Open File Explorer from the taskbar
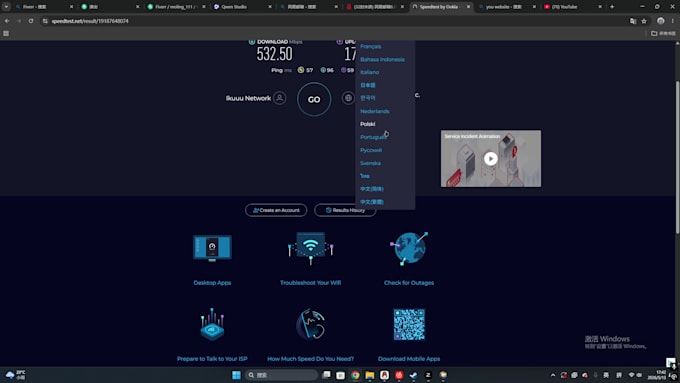680x383 pixels. tap(369, 375)
